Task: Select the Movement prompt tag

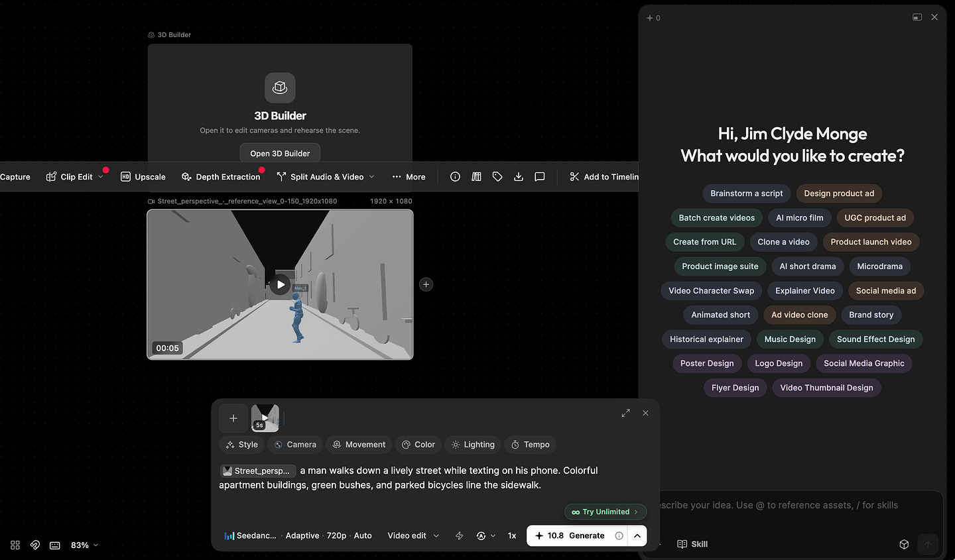Action: (359, 445)
